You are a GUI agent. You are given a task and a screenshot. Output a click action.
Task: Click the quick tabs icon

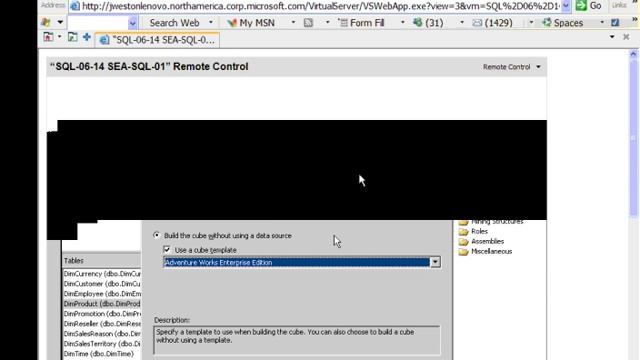pyautogui.click(x=72, y=37)
